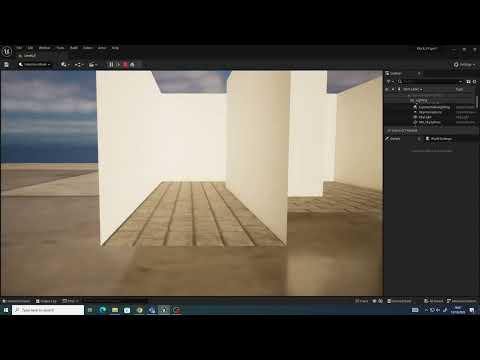Open Task View on the taskbar
Screen dimensions: 480x360
coord(90,310)
